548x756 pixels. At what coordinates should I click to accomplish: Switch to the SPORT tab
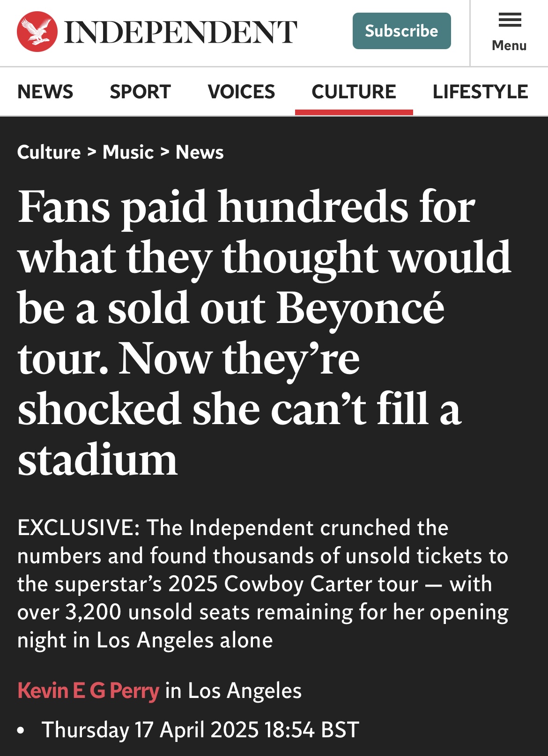140,92
